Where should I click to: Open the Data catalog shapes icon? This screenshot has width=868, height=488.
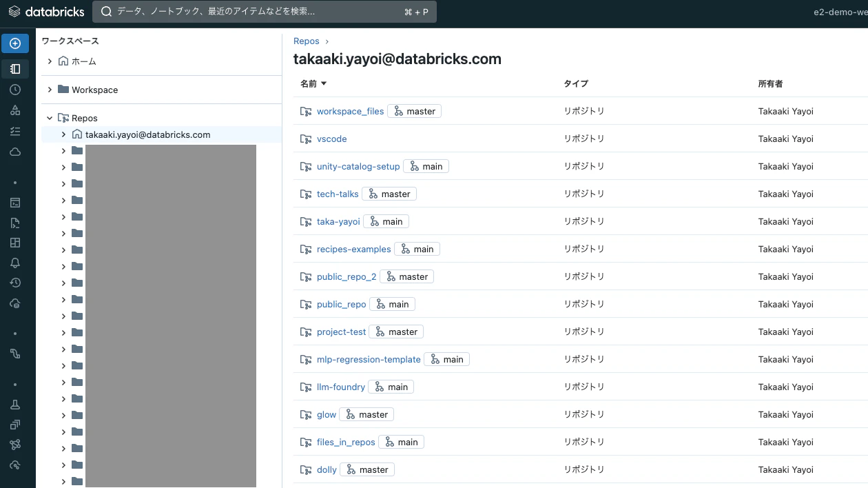[x=15, y=110]
